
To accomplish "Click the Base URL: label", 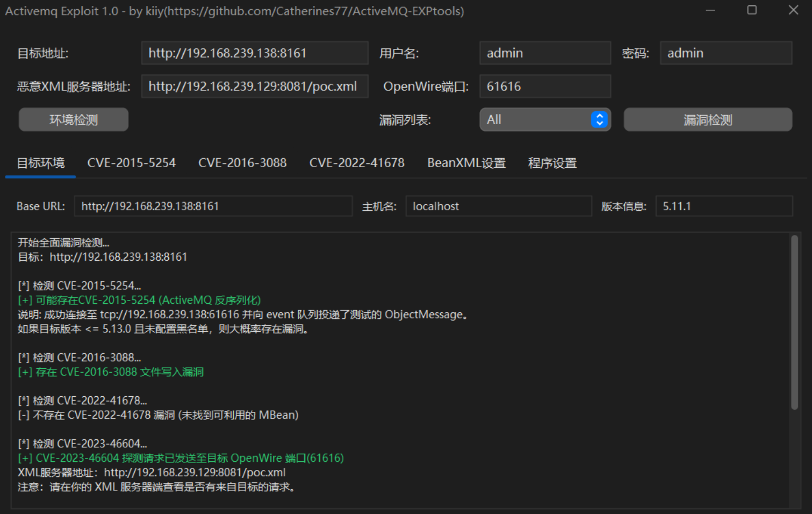I will pos(41,206).
